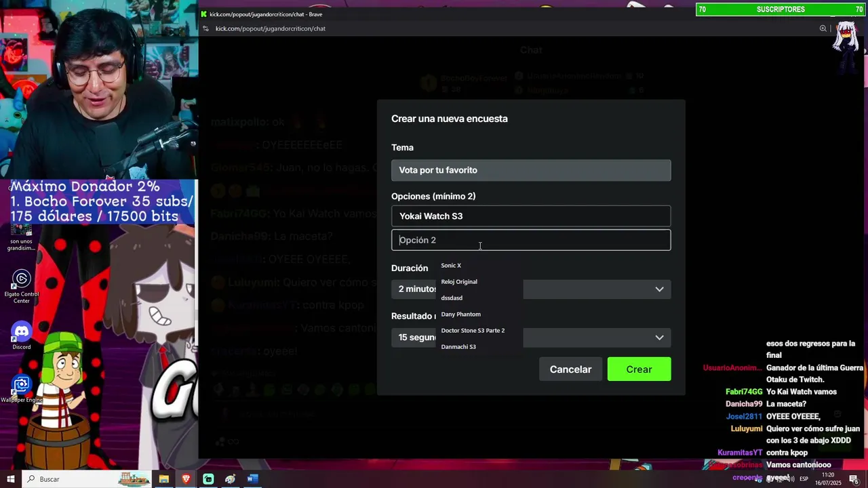Click 'Crear una nueva encuesta' heading
868x488 pixels.
click(x=449, y=119)
